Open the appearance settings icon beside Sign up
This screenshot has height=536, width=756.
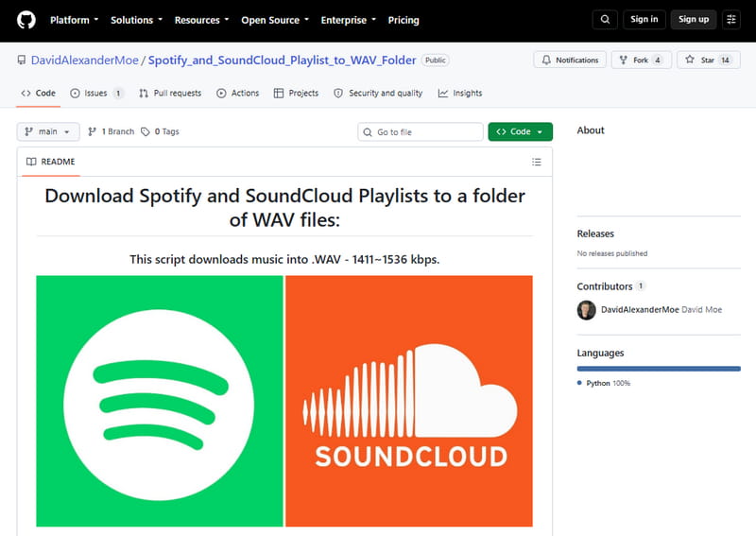(x=731, y=20)
